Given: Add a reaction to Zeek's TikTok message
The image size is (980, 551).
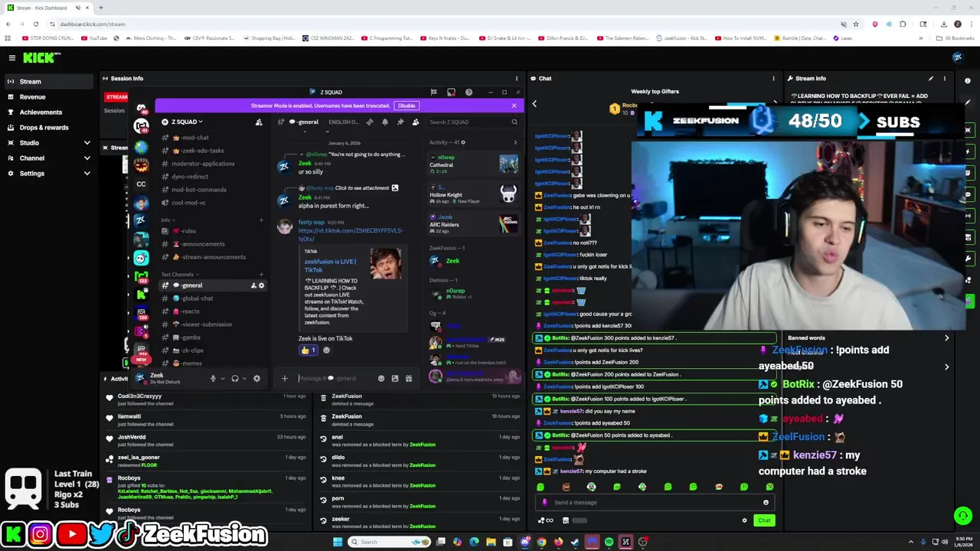Looking at the screenshot, I should coord(326,350).
